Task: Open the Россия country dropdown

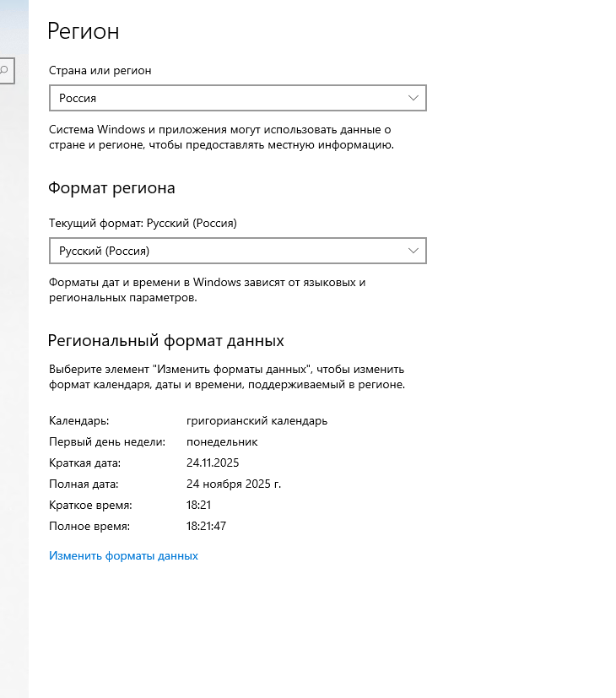Action: coord(237,98)
